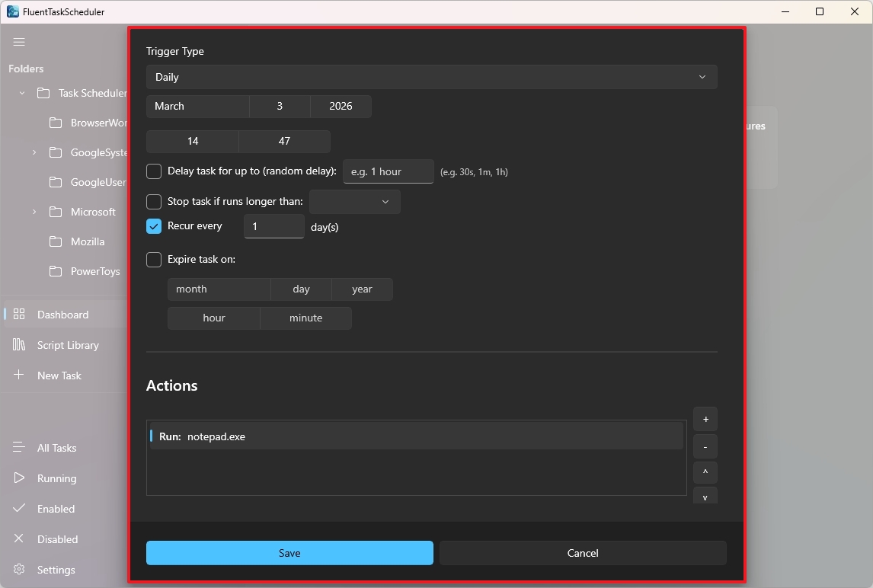This screenshot has width=873, height=588.
Task: Open sidebar via the hamburger menu icon
Action: click(19, 42)
